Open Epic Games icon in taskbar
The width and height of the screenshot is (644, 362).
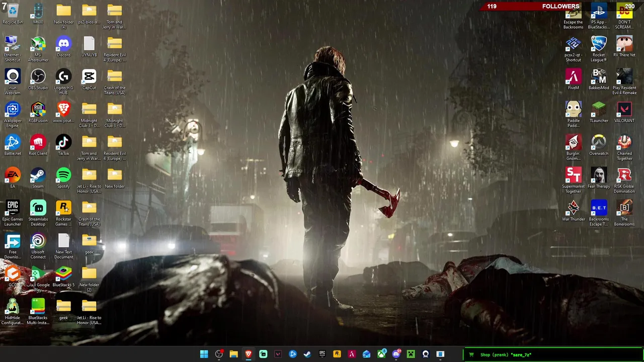click(322, 354)
